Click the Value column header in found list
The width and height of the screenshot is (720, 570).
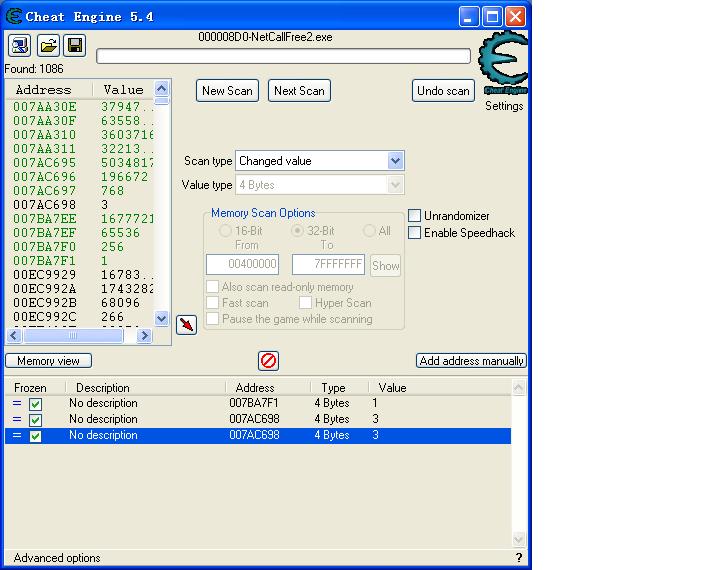(123, 90)
